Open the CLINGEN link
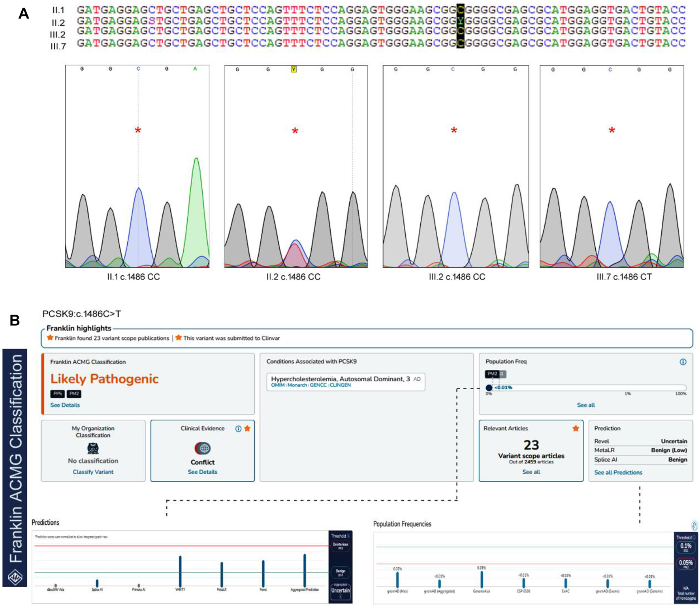The width and height of the screenshot is (700, 606). pos(340,385)
